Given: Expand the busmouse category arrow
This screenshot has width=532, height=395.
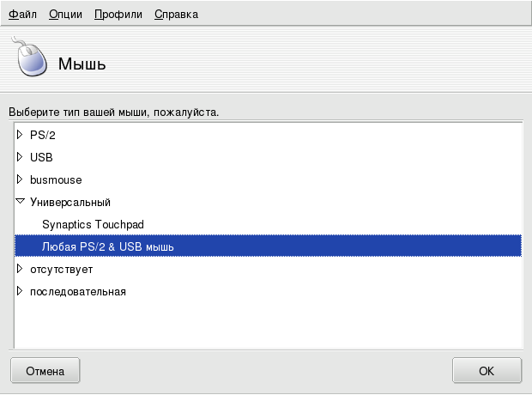Looking at the screenshot, I should 20,179.
